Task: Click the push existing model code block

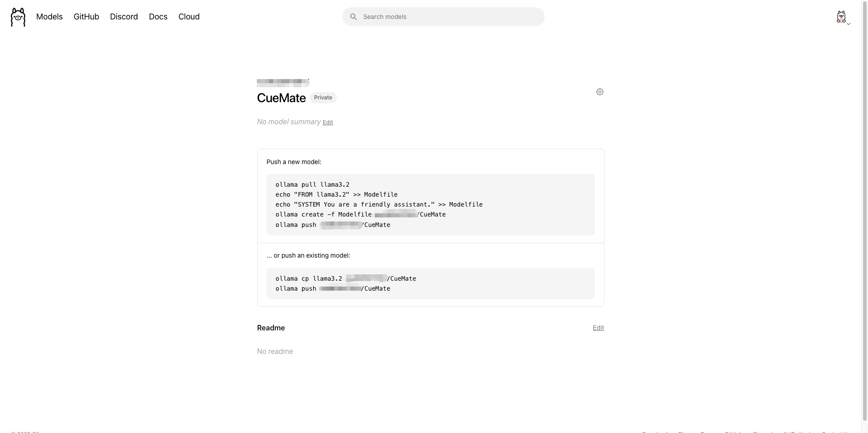Action: (430, 283)
